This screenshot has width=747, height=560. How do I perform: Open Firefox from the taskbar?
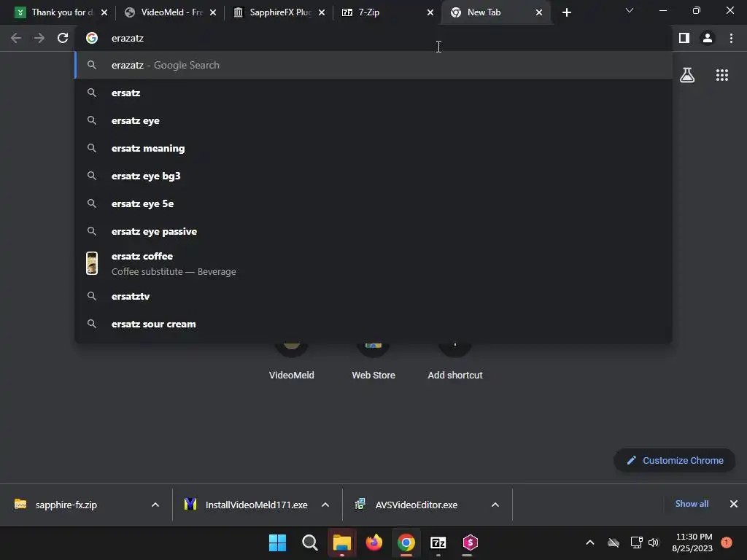(x=374, y=542)
